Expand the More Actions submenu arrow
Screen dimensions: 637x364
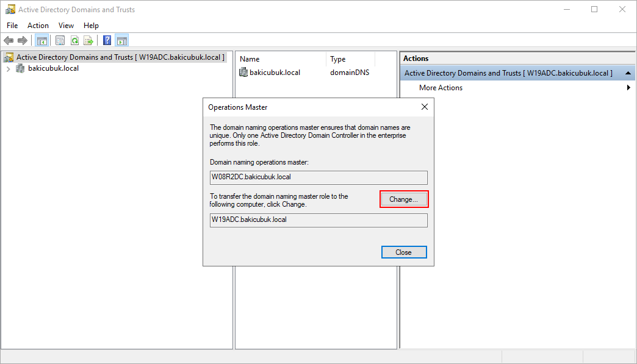[628, 88]
